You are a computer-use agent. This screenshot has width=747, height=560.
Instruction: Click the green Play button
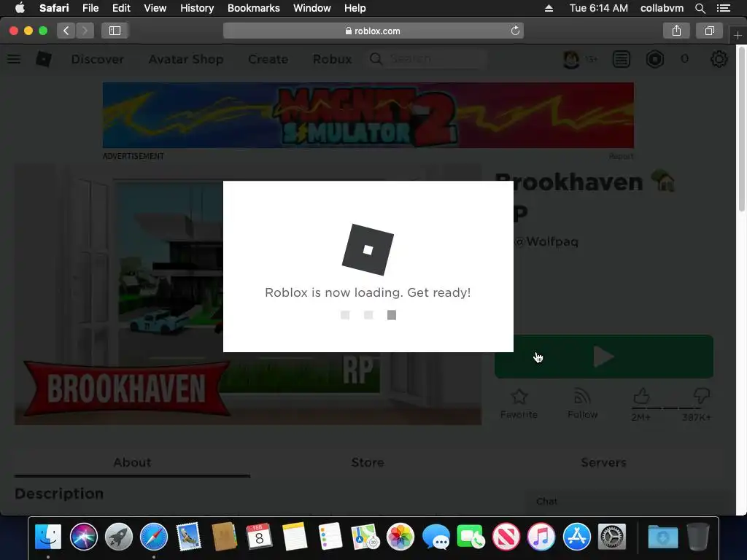603,357
